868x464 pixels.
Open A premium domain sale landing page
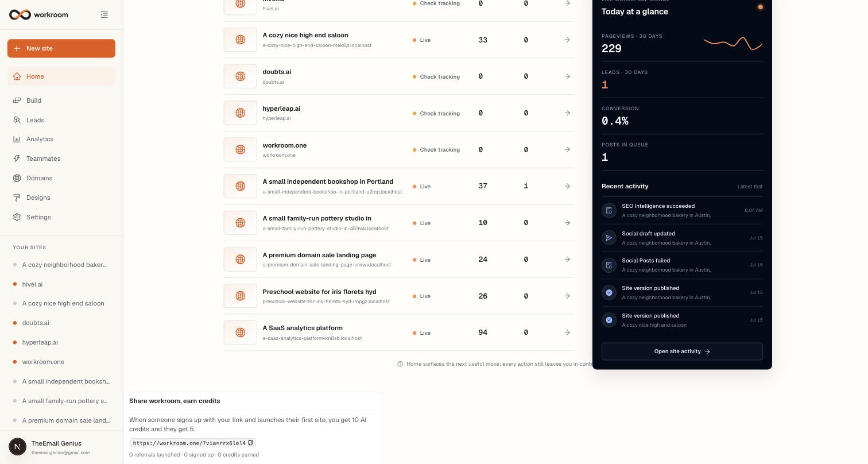(x=319, y=255)
